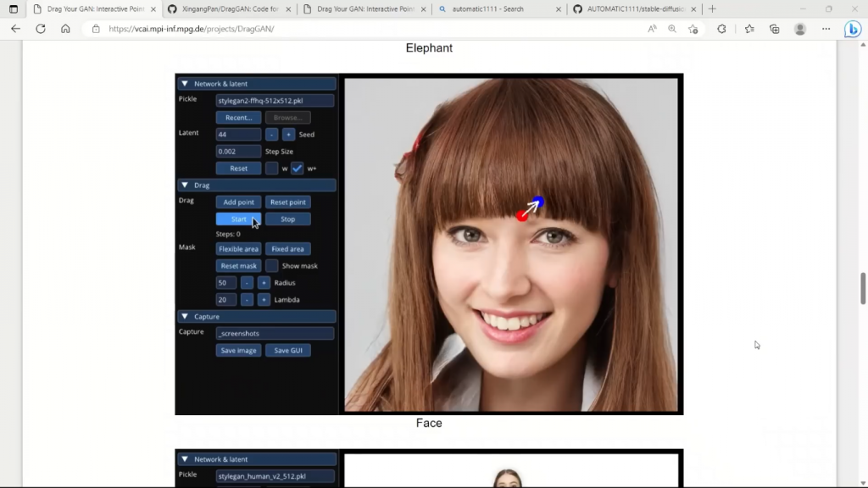The height and width of the screenshot is (488, 868).
Task: Switch to the XingangPan/DragGAN tab
Action: (229, 8)
